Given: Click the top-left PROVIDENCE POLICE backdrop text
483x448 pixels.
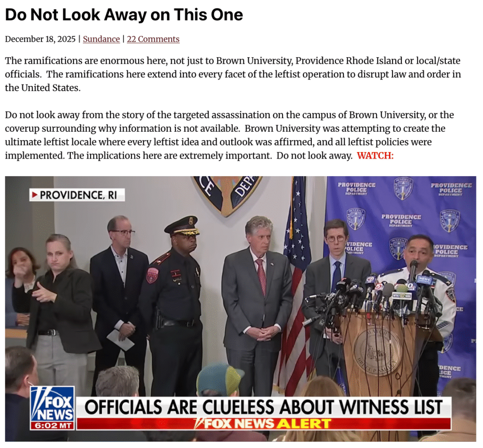Looking at the screenshot, I should (357, 189).
